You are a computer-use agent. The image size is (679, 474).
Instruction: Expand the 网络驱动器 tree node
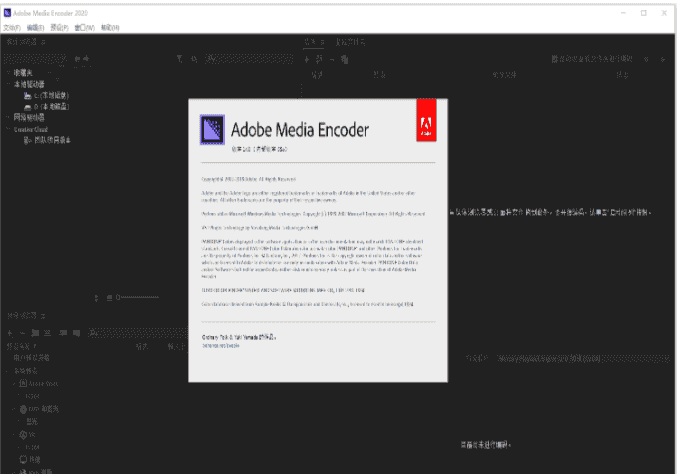[x=8, y=116]
